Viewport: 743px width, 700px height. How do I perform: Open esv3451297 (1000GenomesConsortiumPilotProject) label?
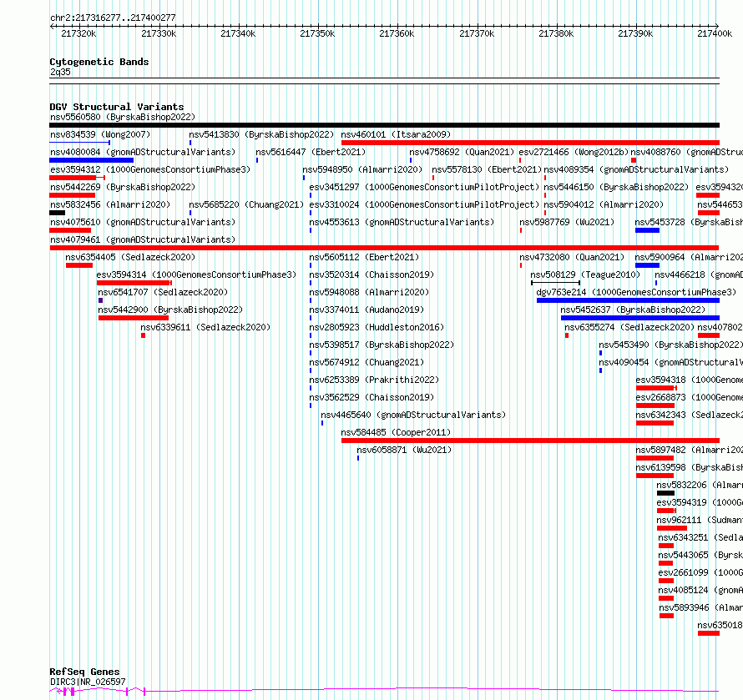[x=424, y=187]
